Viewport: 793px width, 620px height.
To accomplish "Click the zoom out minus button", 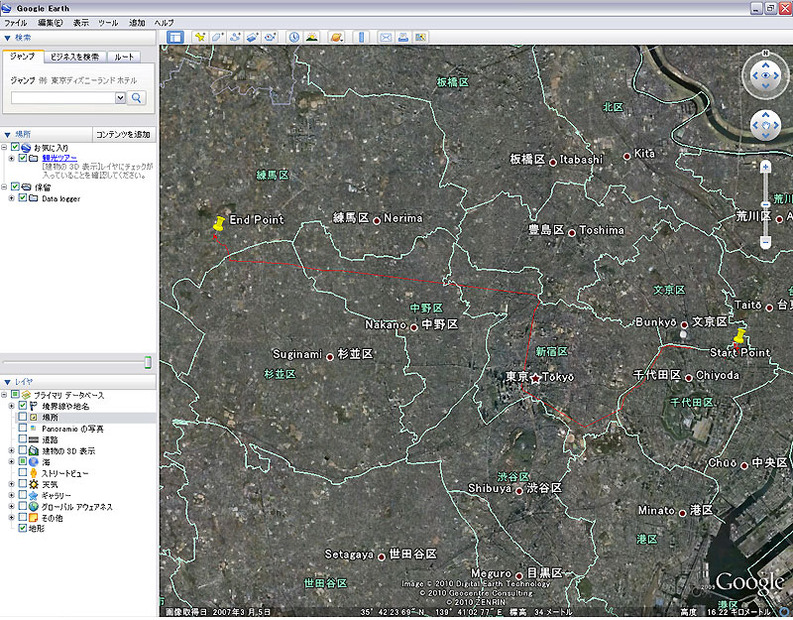I will click(x=765, y=243).
